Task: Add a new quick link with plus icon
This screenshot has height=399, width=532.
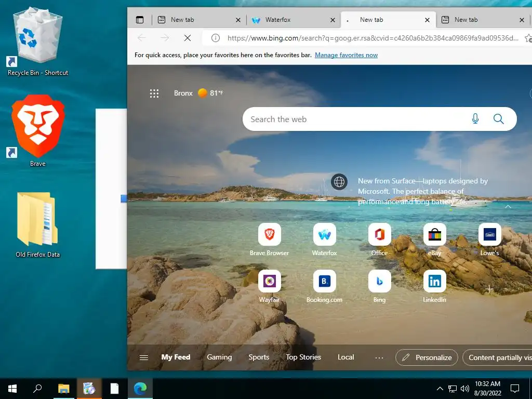Action: click(x=489, y=289)
